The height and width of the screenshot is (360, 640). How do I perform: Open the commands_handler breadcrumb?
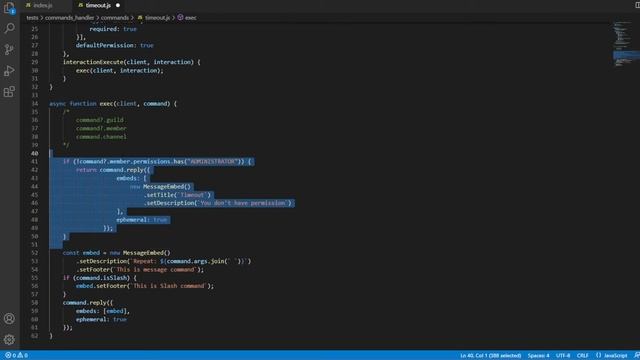click(x=69, y=18)
